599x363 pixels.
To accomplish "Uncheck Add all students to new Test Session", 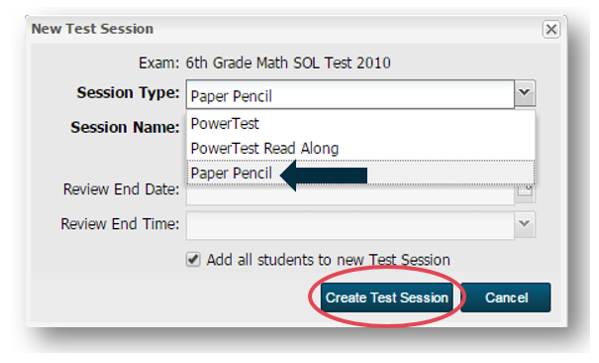I will [193, 260].
